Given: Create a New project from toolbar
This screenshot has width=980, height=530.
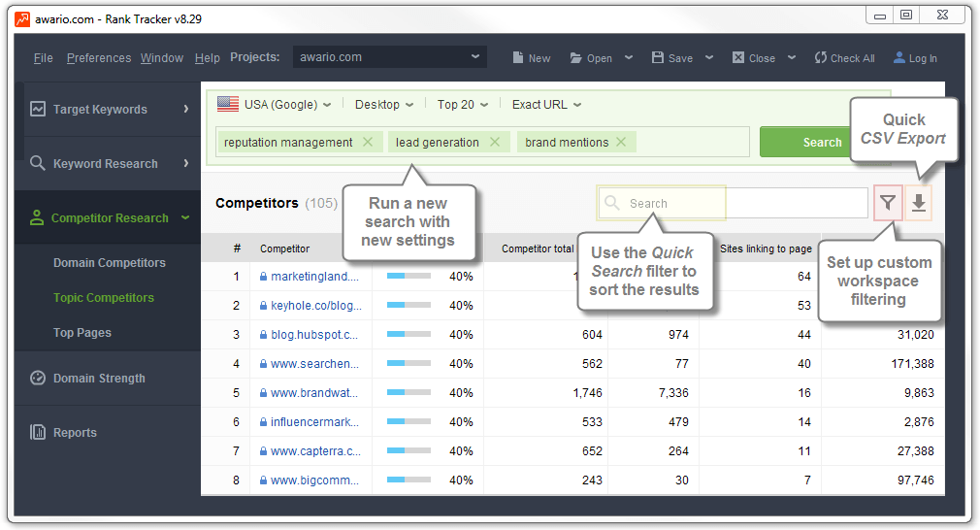Looking at the screenshot, I should (x=532, y=58).
